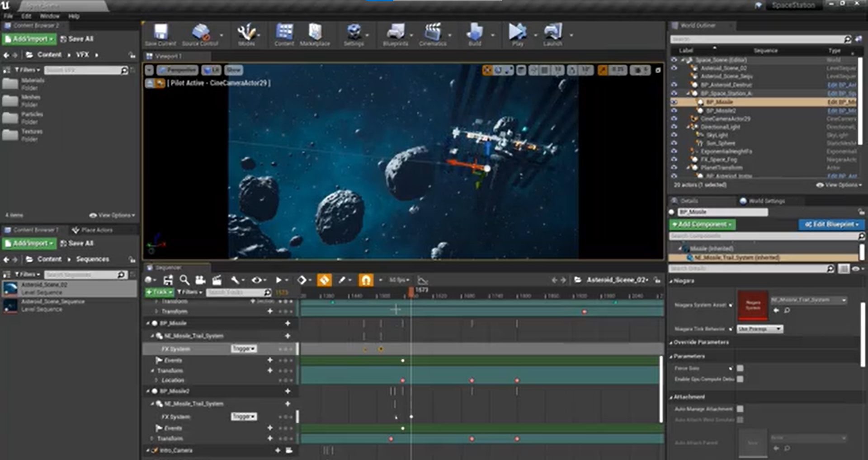Open the Marketplace from the toolbar
Viewport: 868px width, 460px height.
315,34
